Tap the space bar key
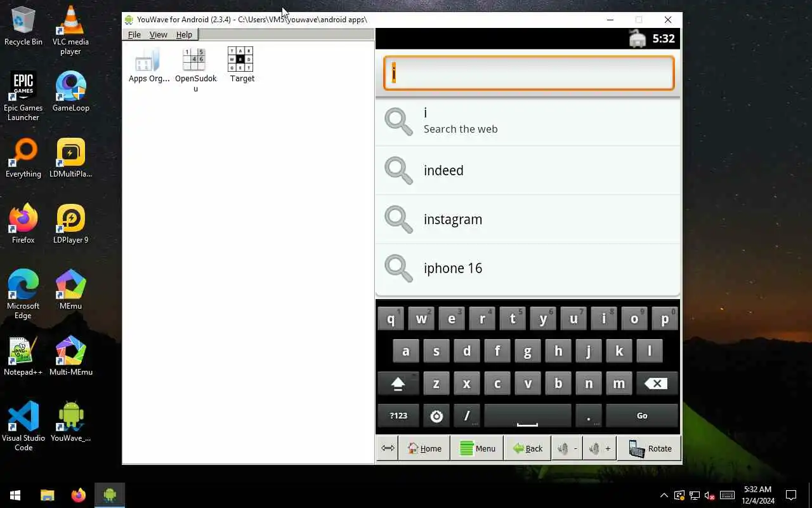812x508 pixels. click(x=528, y=416)
